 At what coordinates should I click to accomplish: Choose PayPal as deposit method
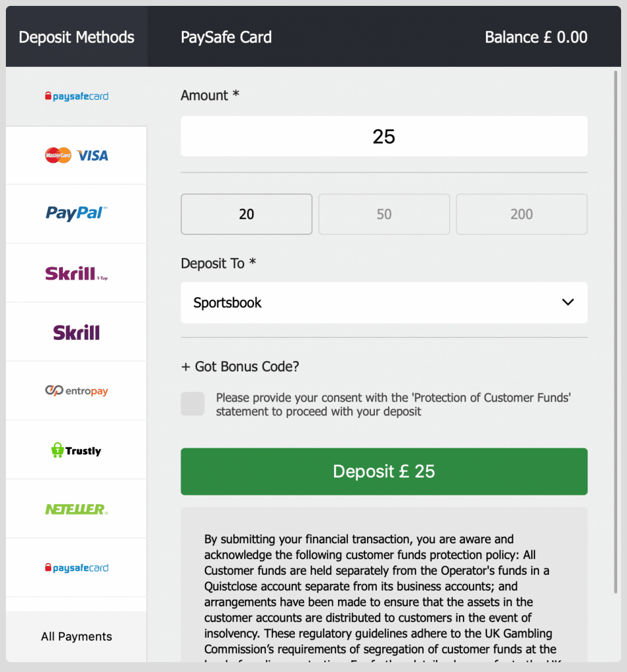(x=76, y=214)
